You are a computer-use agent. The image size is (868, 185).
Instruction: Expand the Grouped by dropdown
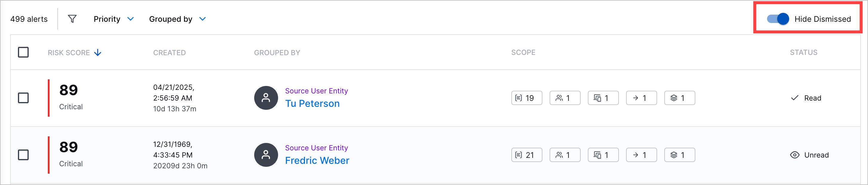pos(178,19)
